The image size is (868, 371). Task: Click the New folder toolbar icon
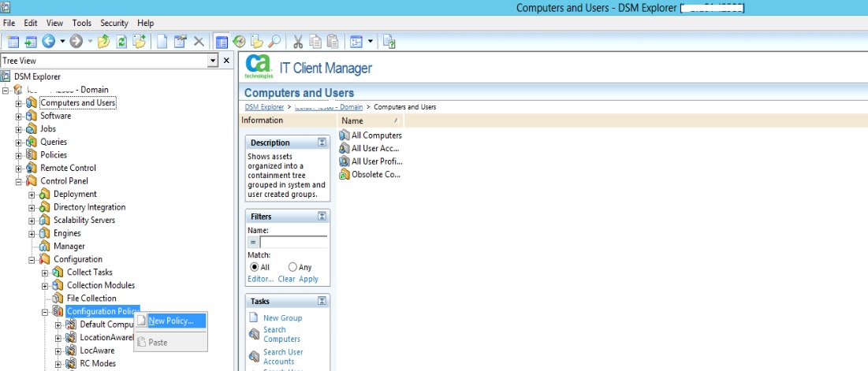click(x=140, y=42)
